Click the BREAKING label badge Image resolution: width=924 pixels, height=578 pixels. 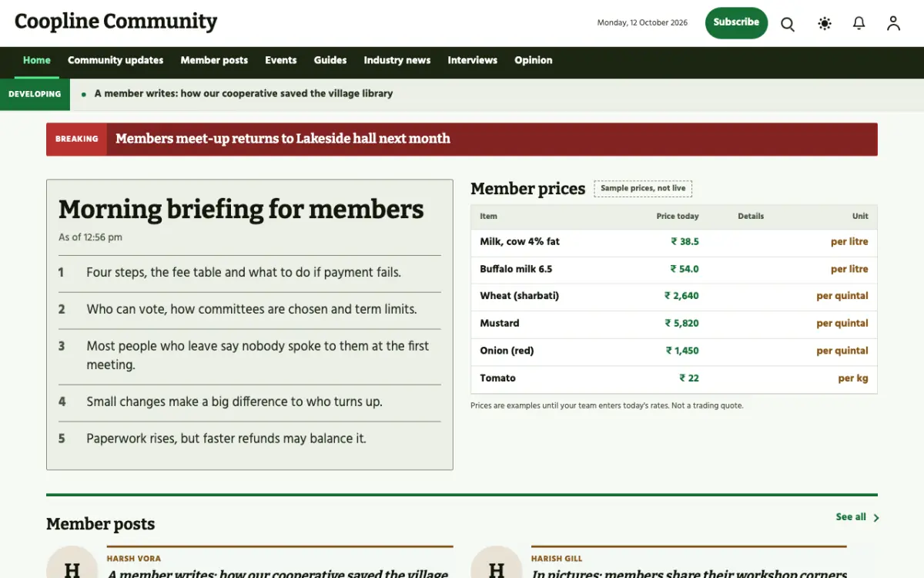click(77, 139)
